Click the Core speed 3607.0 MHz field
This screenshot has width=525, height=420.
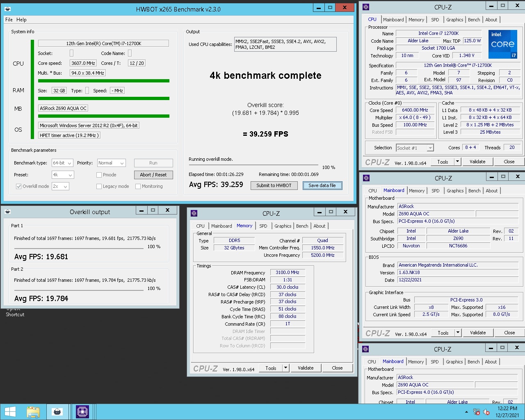(x=83, y=63)
